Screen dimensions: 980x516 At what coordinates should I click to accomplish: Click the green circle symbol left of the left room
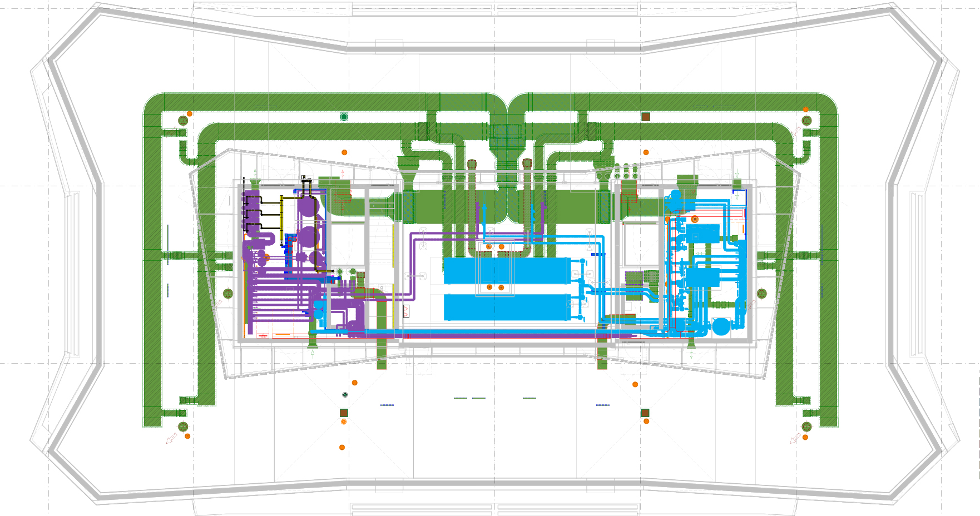tap(227, 293)
